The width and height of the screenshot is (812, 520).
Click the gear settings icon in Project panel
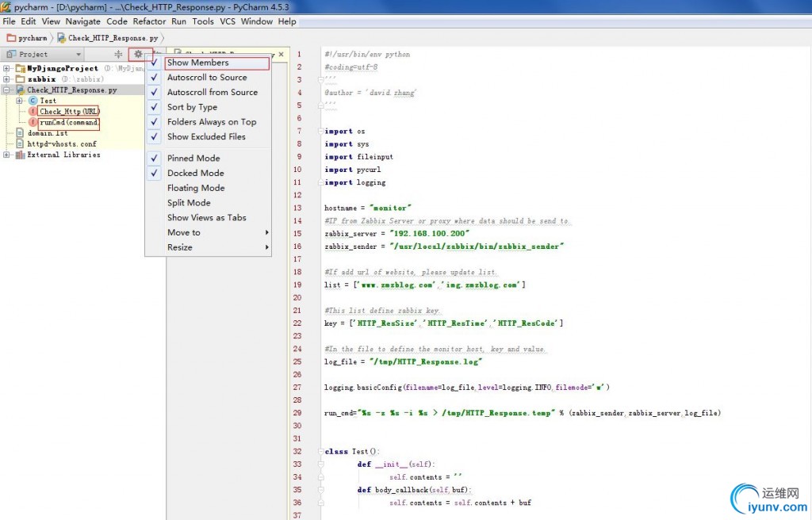pyautogui.click(x=138, y=54)
